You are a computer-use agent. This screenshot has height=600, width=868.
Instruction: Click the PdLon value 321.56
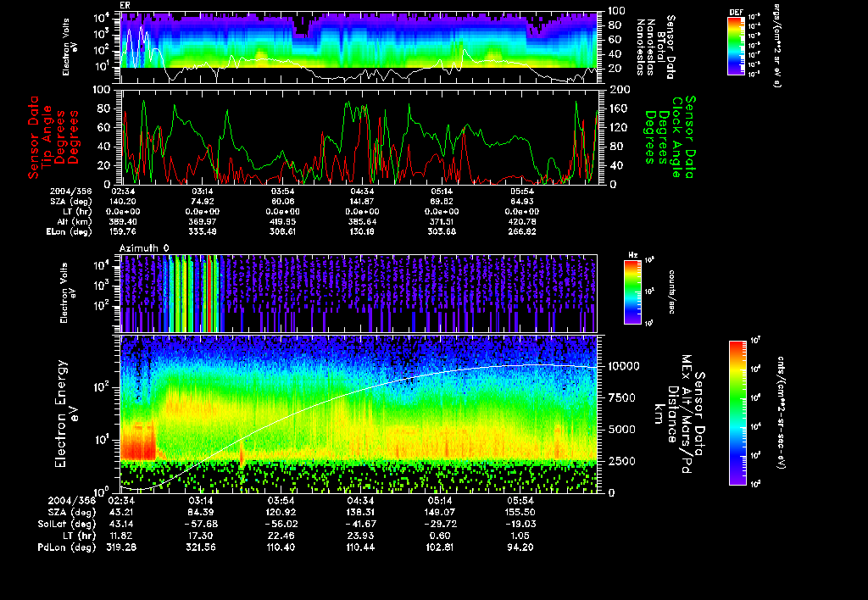coord(201,547)
